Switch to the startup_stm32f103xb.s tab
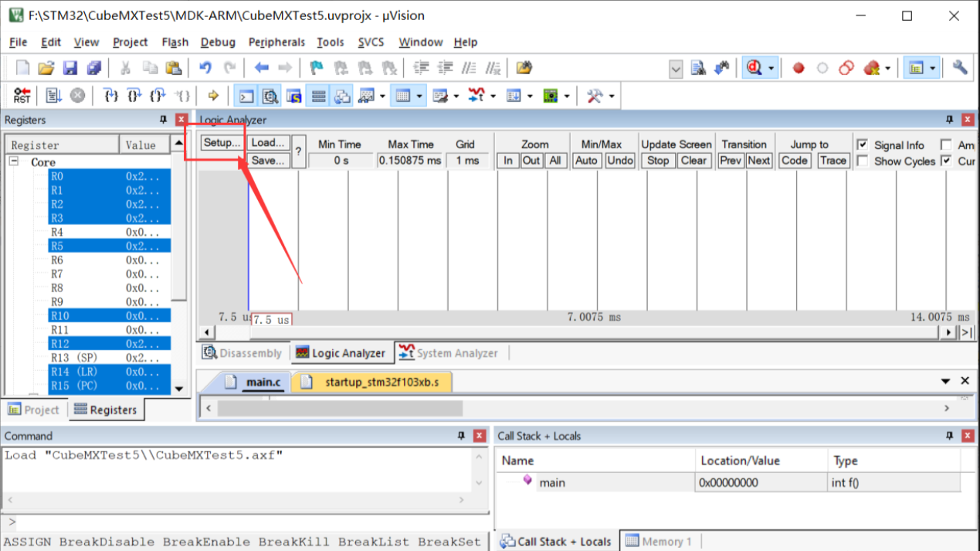 pyautogui.click(x=371, y=382)
